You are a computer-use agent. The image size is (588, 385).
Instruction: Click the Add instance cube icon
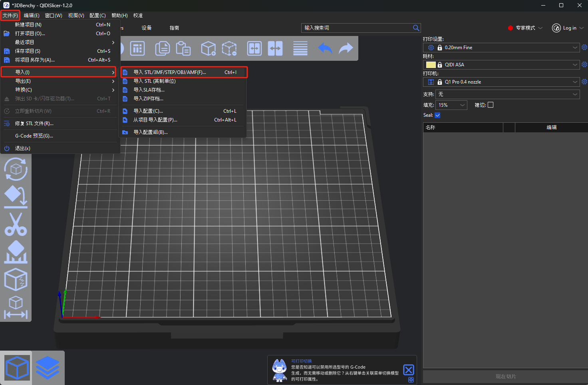pos(208,48)
